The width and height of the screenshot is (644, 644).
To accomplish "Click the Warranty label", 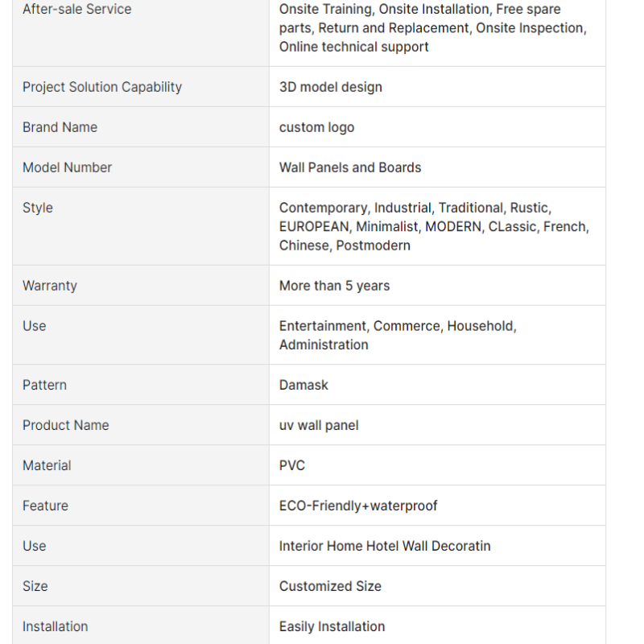I will pos(50,286).
